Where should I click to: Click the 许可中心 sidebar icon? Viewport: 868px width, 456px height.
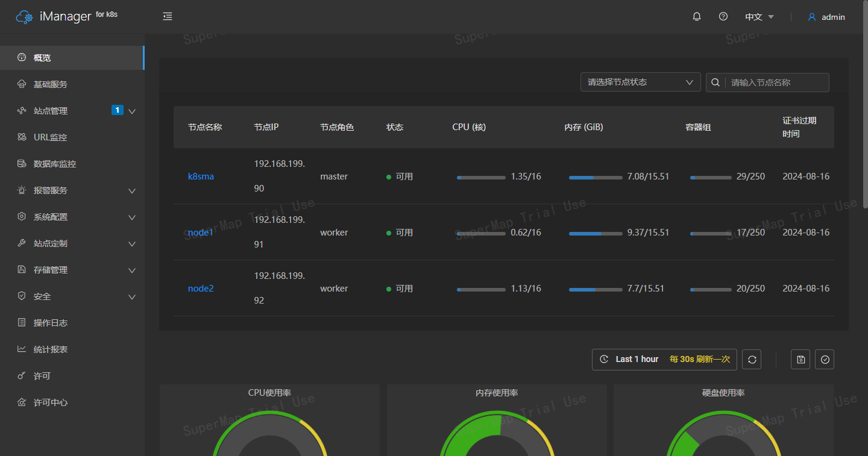(22, 402)
